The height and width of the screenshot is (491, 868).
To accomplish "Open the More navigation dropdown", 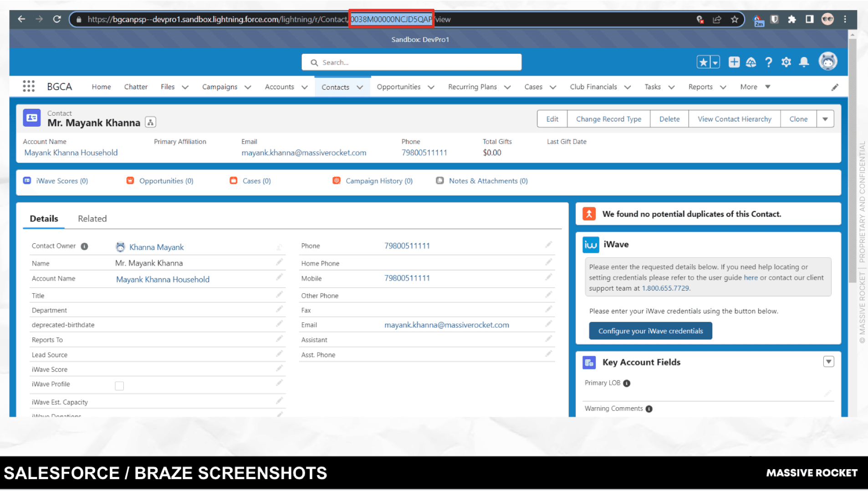I will [x=755, y=87].
